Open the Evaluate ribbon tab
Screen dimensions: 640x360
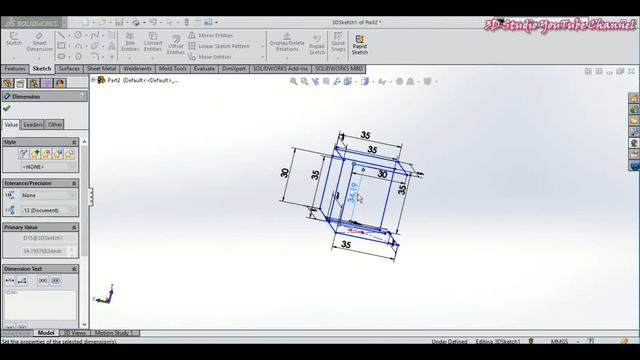(204, 69)
